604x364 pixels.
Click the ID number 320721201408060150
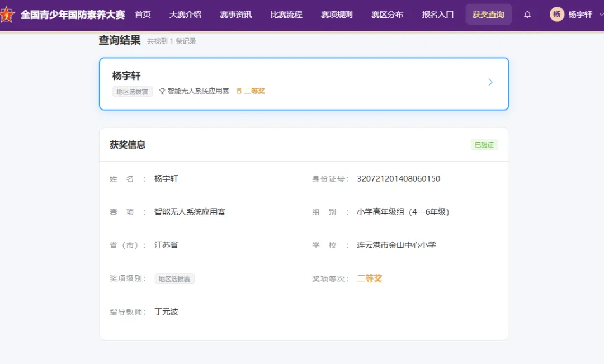(x=398, y=179)
